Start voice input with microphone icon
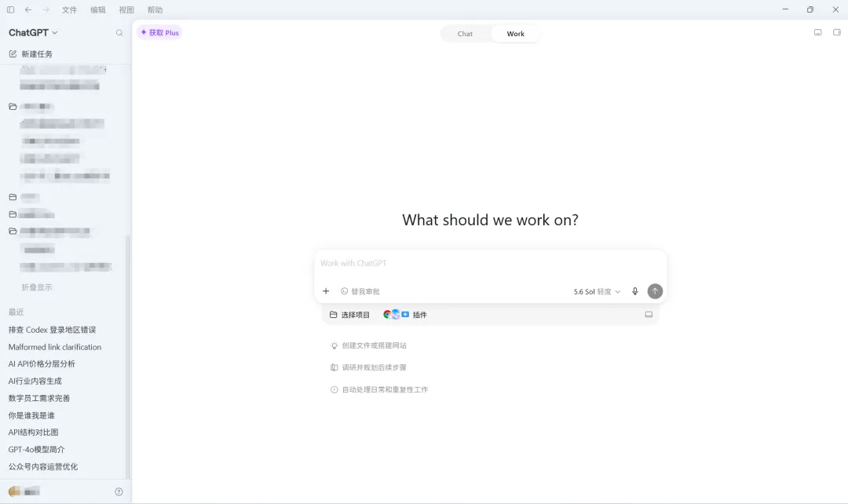 click(x=635, y=291)
